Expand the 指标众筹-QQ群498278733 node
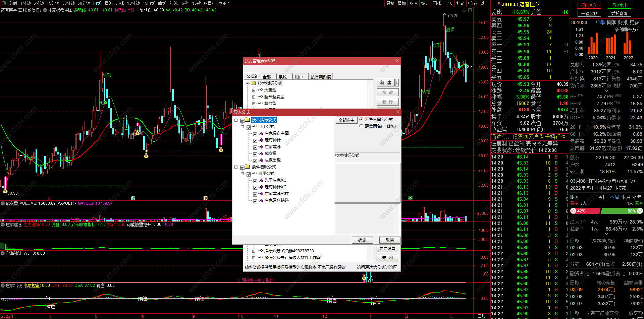Viewport: 644px width, 319px height. [254, 251]
